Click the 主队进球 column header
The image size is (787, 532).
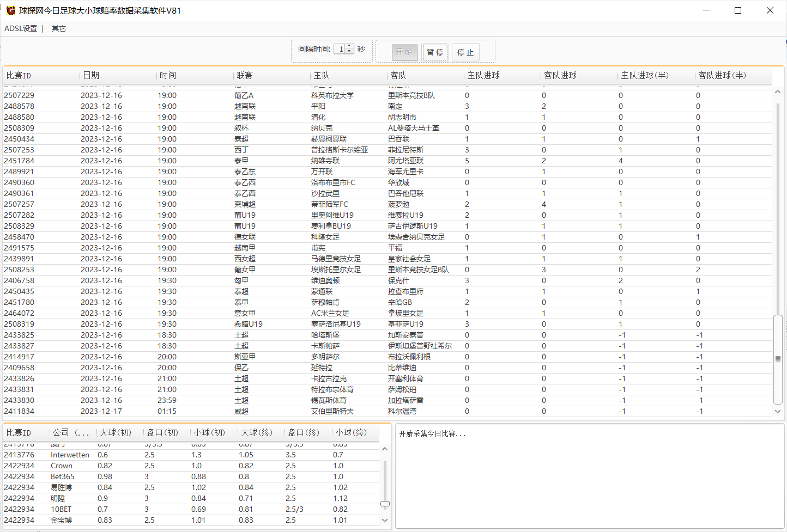tap(503, 76)
